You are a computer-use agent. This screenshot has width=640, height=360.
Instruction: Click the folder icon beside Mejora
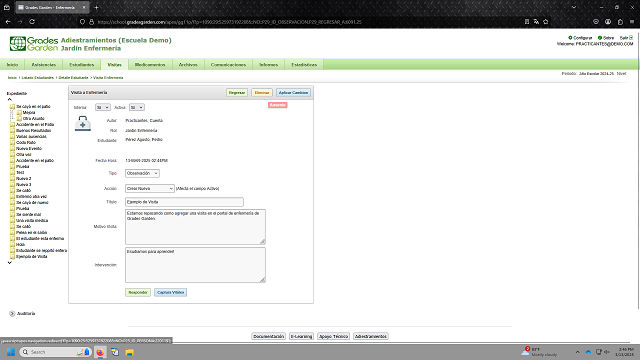pos(19,112)
